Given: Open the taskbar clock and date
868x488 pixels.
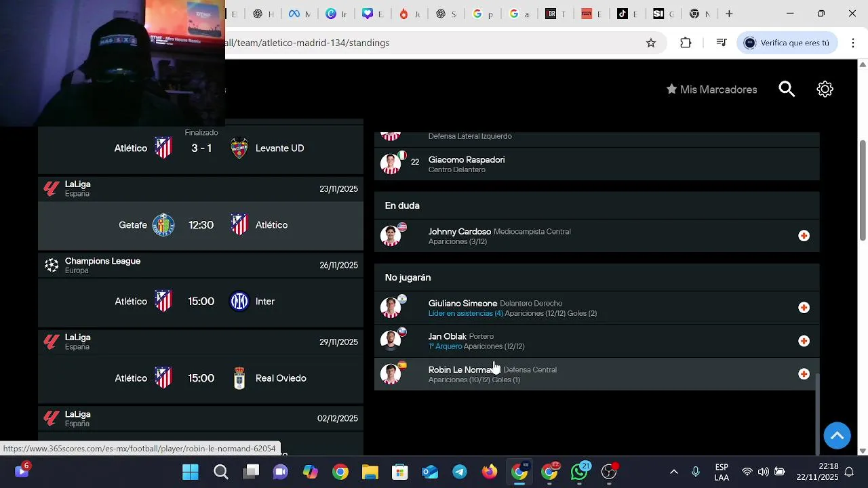Looking at the screenshot, I should [817, 472].
